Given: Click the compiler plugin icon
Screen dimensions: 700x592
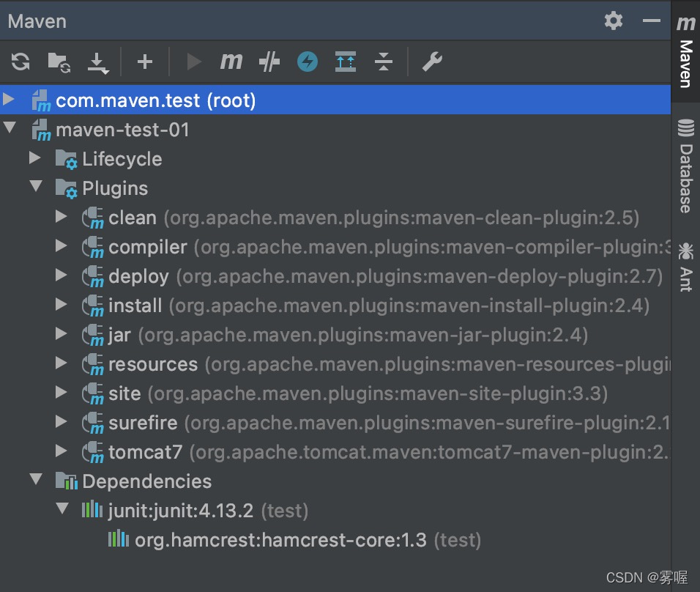Looking at the screenshot, I should pyautogui.click(x=93, y=247).
